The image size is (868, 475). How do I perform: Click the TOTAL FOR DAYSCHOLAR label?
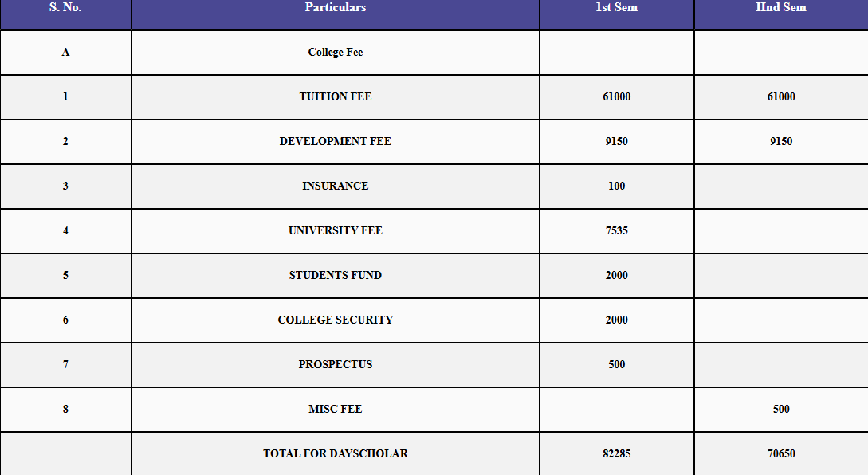(335, 454)
